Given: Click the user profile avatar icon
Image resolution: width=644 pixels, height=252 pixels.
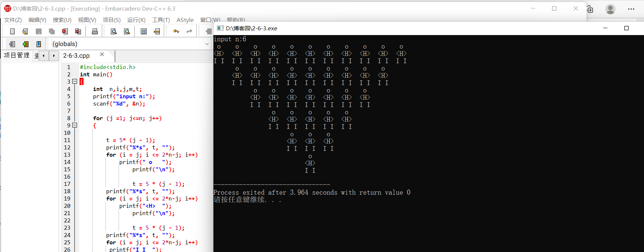Looking at the screenshot, I should pyautogui.click(x=610, y=9).
